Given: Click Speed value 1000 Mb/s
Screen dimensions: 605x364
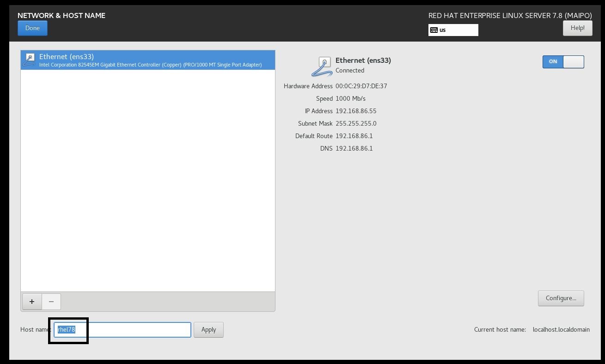Looking at the screenshot, I should pyautogui.click(x=350, y=98).
